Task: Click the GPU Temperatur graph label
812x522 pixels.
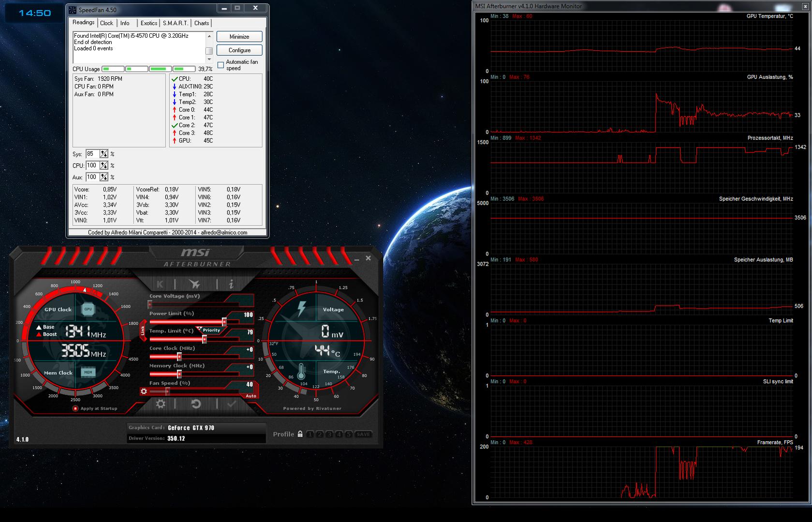Action: pyautogui.click(x=770, y=16)
